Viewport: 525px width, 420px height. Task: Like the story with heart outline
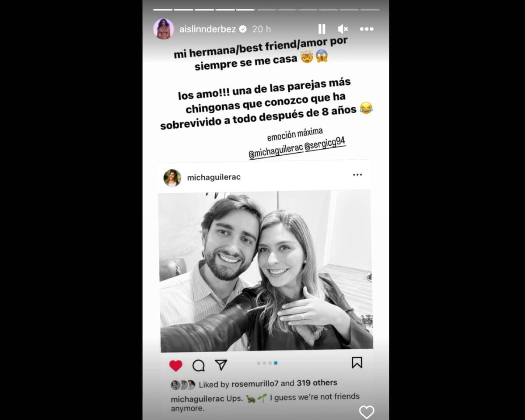coord(367,412)
